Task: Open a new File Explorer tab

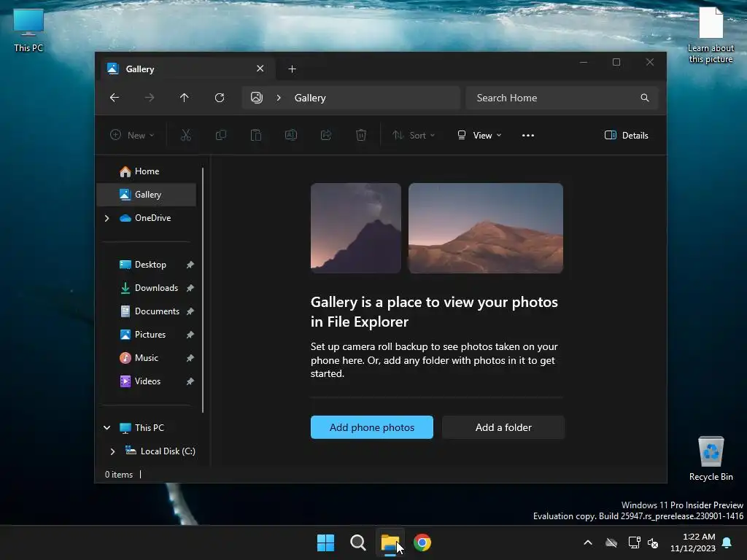Action: pos(292,69)
